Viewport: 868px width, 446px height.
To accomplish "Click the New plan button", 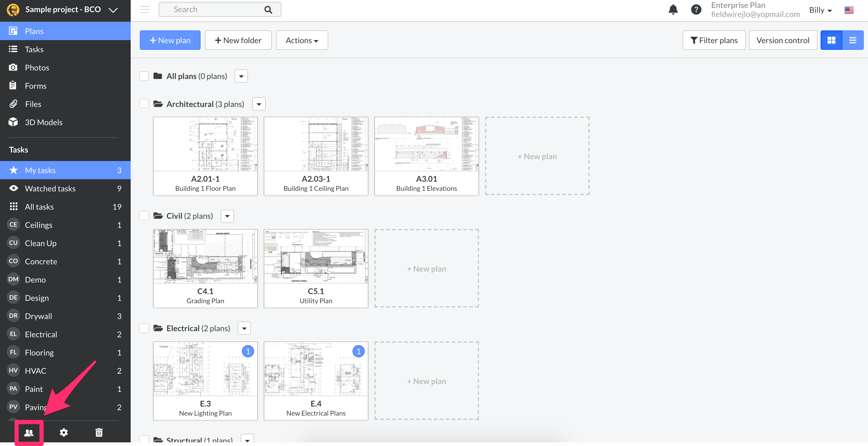I will pos(170,40).
